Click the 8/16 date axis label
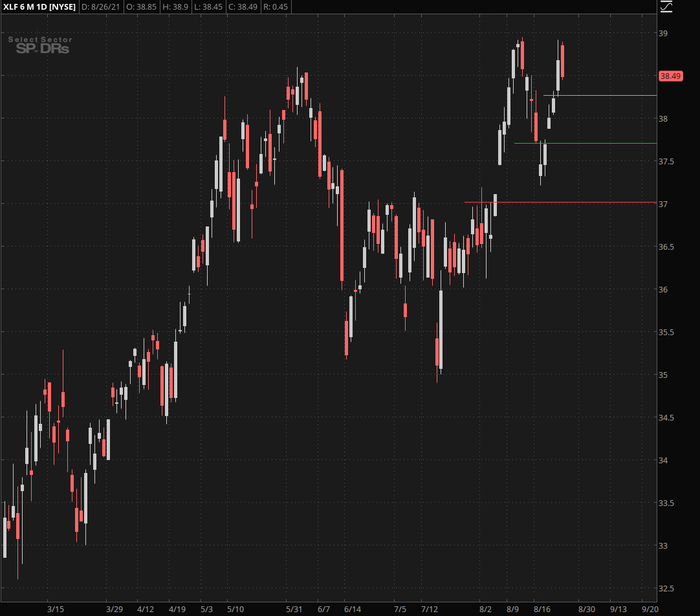Screen dimensions: 700x616 542,610
